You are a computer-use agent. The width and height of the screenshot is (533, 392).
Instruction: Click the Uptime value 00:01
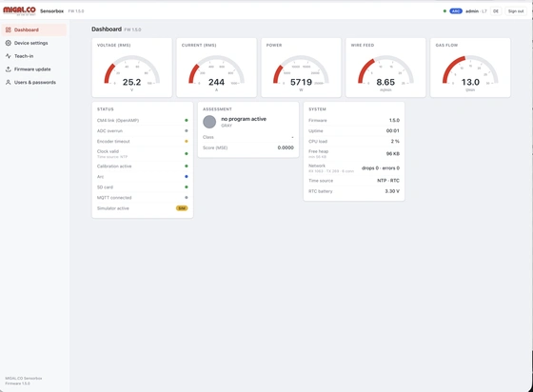coord(392,130)
